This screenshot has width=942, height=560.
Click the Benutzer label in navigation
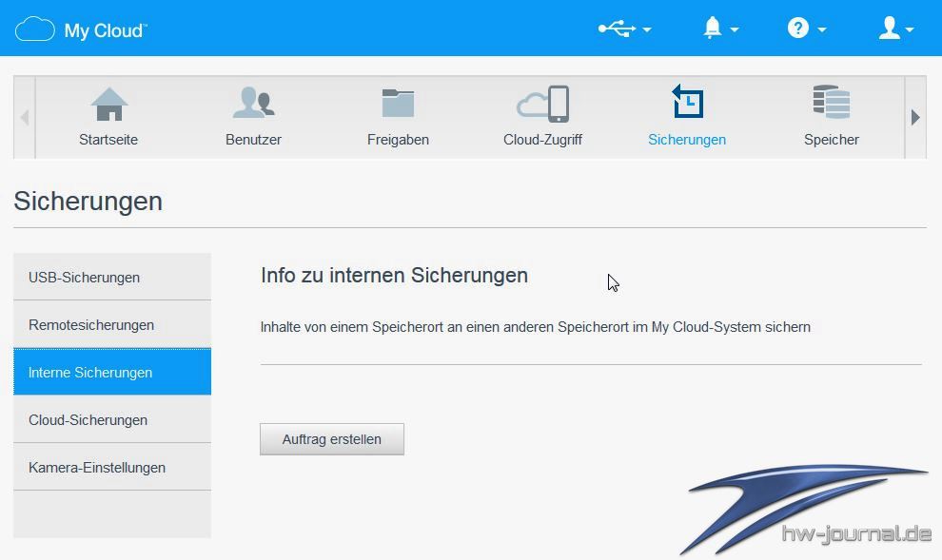[x=253, y=140]
